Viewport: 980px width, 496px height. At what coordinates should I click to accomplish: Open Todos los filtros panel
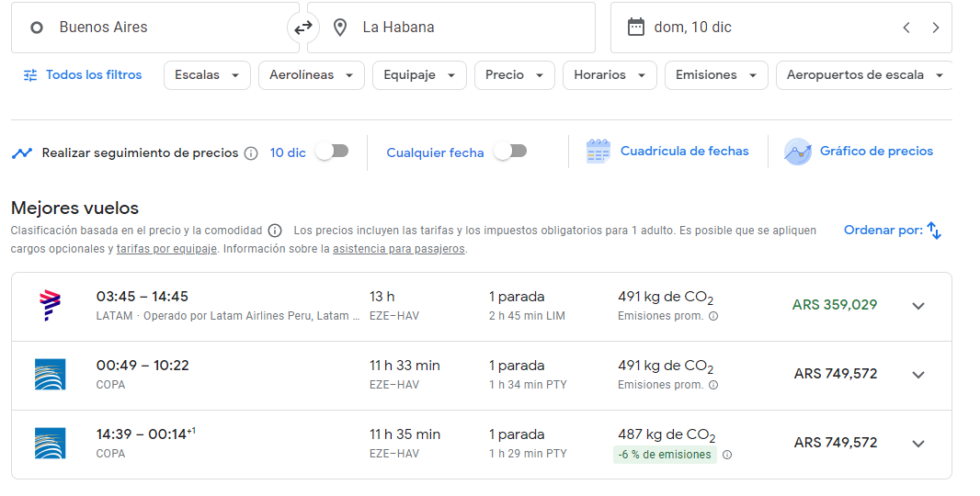[x=83, y=75]
